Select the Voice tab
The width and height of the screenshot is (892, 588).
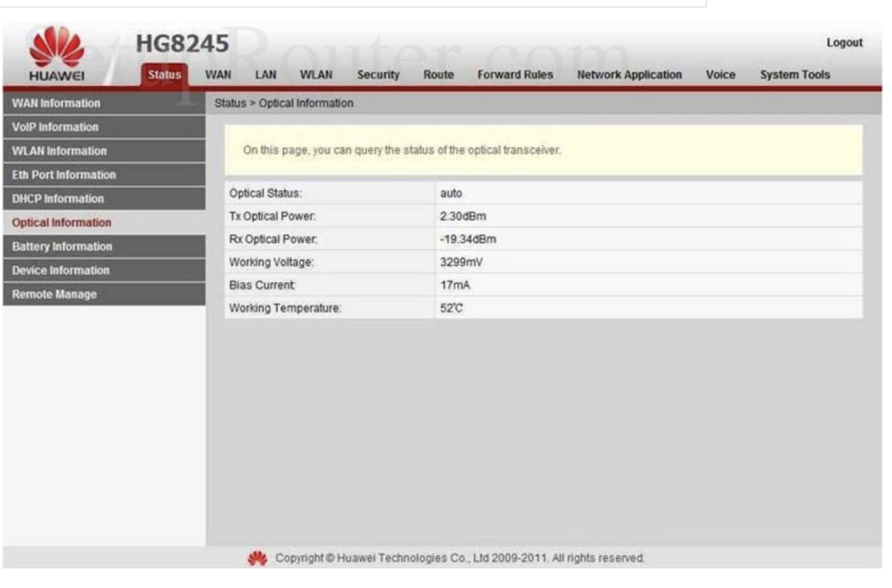[720, 75]
